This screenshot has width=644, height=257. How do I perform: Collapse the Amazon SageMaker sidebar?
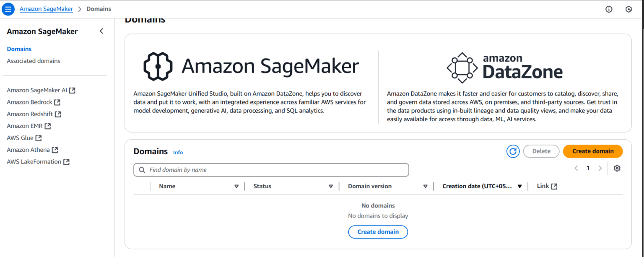[x=101, y=31]
